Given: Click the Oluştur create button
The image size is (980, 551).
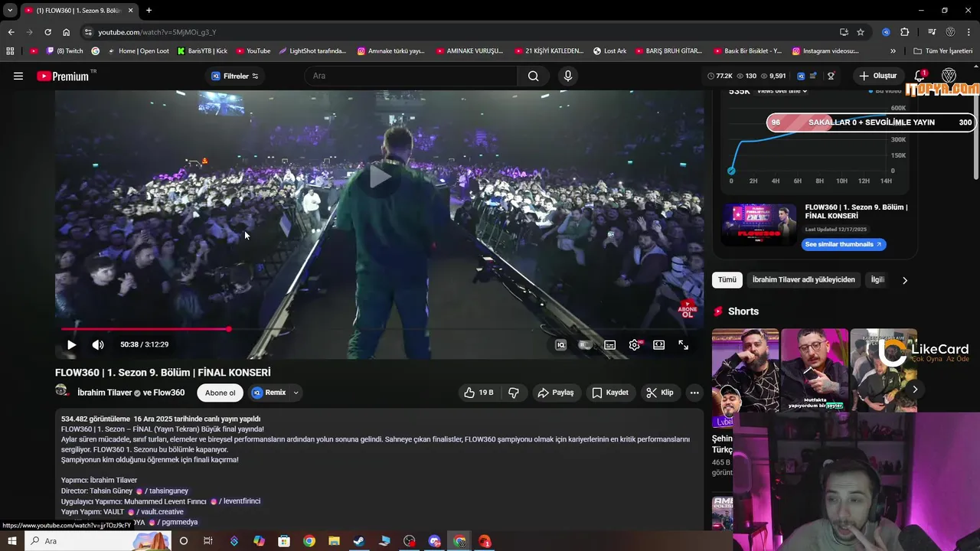Looking at the screenshot, I should [x=878, y=76].
